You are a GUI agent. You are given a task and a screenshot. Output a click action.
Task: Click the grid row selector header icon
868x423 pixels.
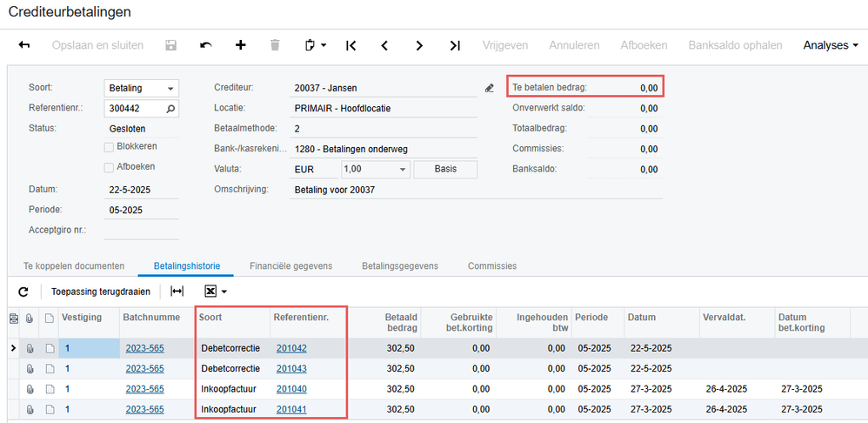pyautogui.click(x=15, y=318)
